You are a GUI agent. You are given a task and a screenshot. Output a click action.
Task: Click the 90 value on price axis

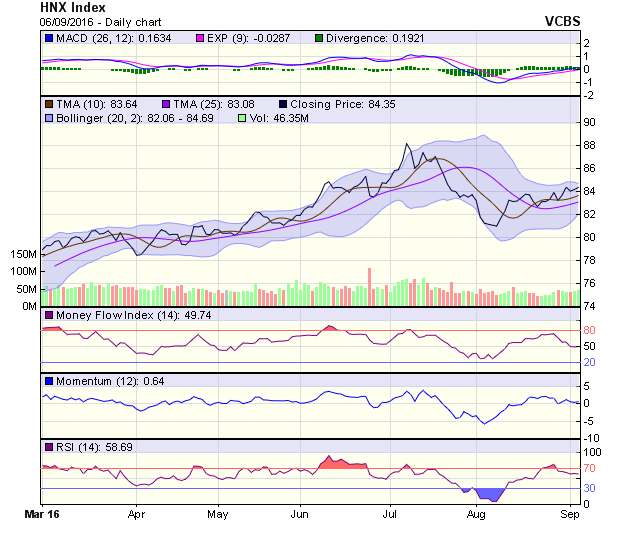[591, 122]
